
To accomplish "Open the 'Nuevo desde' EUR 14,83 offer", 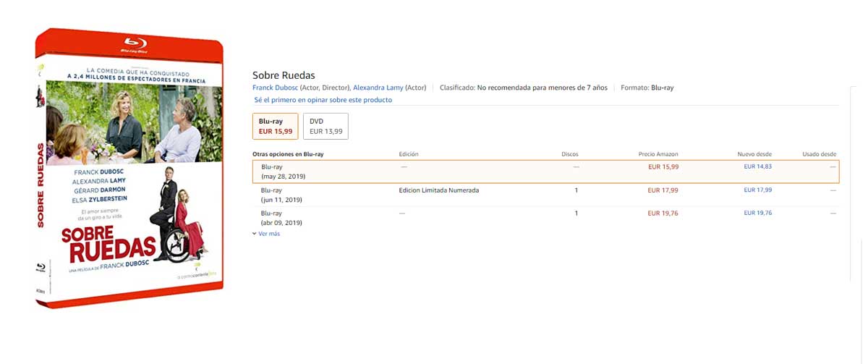I will [757, 166].
